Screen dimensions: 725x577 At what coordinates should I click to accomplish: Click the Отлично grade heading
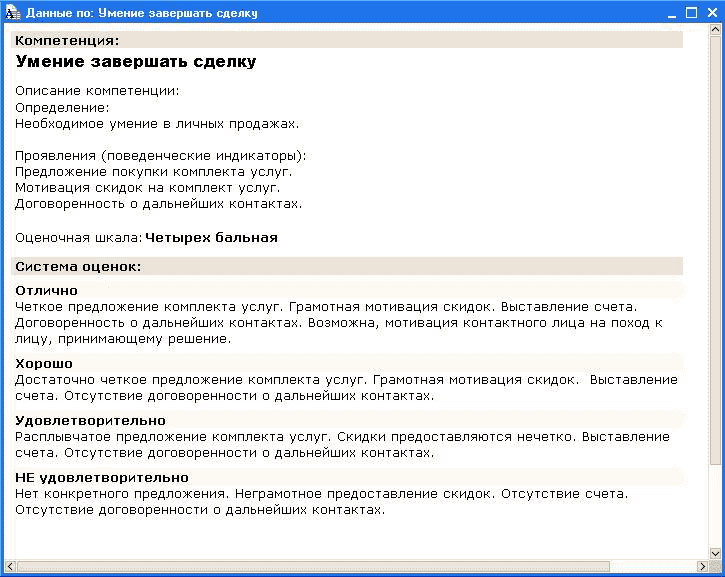click(x=46, y=290)
